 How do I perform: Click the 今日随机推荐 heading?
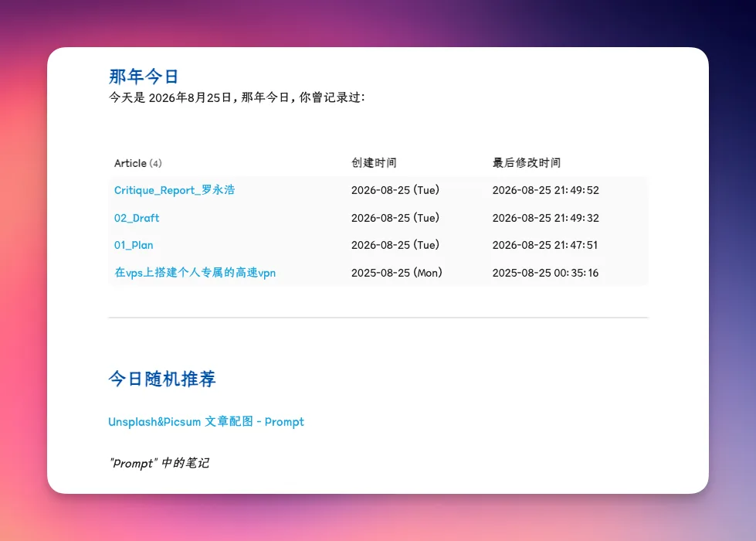point(162,379)
